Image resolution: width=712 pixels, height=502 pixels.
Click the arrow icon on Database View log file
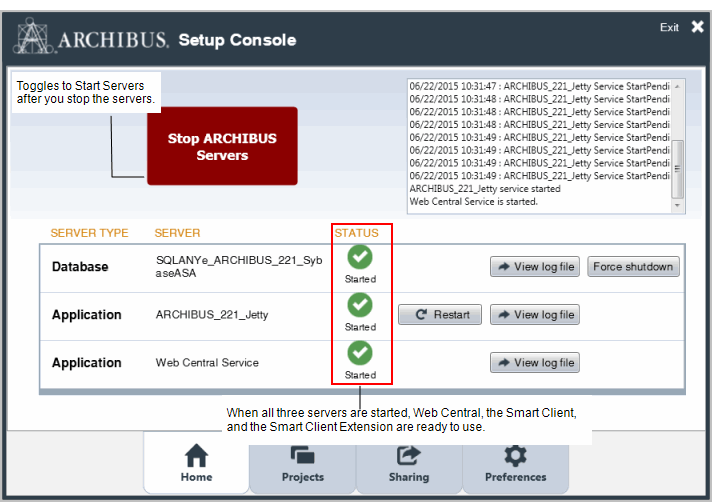(x=504, y=266)
